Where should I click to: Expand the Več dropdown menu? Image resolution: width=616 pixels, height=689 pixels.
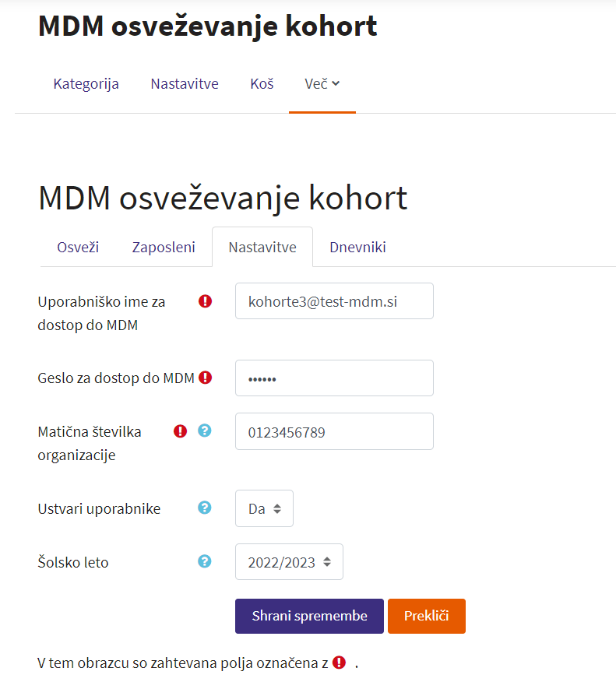322,84
